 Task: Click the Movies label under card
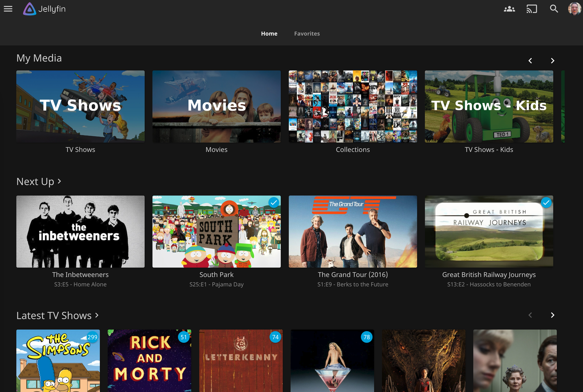[216, 149]
